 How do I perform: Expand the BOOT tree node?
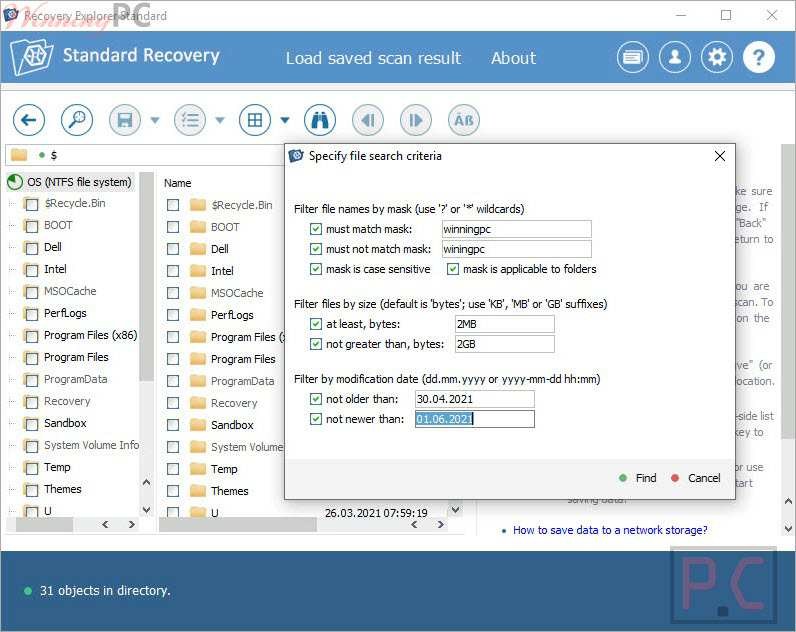point(12,225)
